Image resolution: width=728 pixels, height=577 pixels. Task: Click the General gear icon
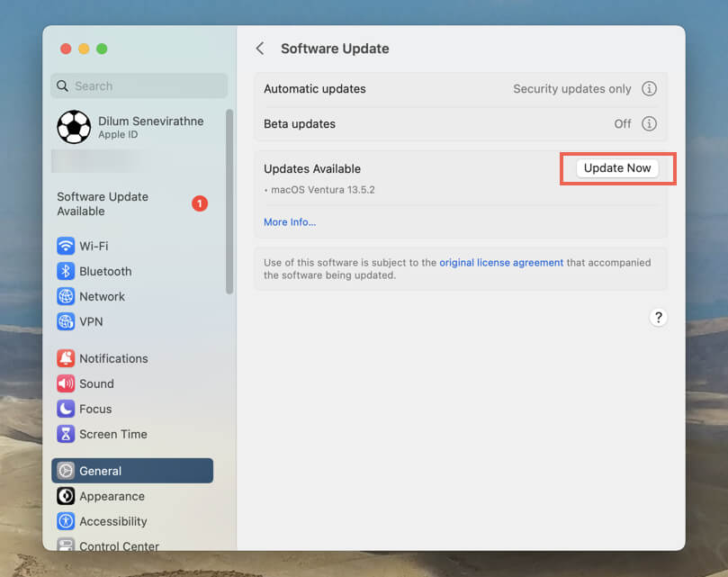pyautogui.click(x=66, y=471)
